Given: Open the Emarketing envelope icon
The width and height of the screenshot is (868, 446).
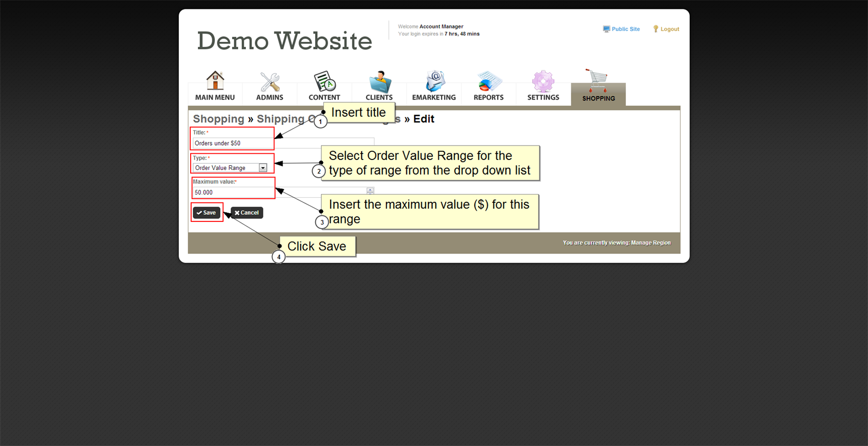Looking at the screenshot, I should [x=434, y=82].
